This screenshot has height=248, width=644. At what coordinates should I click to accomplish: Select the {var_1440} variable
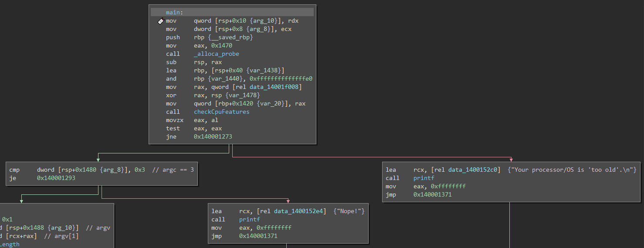pos(225,79)
